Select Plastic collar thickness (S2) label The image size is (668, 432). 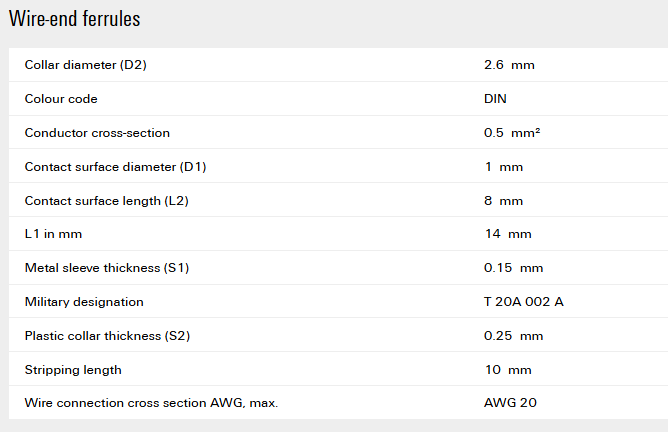107,336
